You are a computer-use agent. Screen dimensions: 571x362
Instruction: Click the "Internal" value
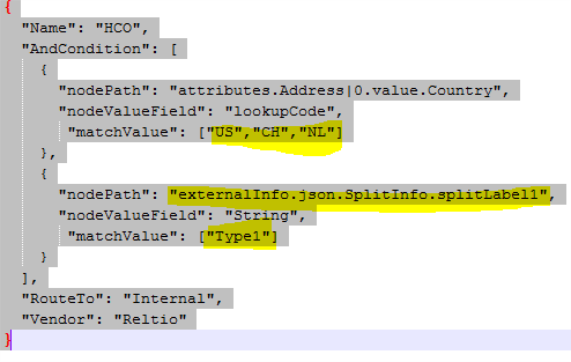pos(169,299)
